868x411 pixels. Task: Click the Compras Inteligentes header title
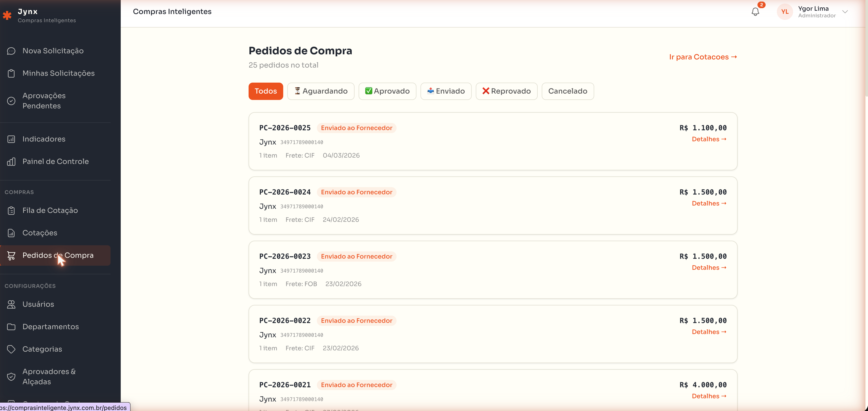pos(172,12)
